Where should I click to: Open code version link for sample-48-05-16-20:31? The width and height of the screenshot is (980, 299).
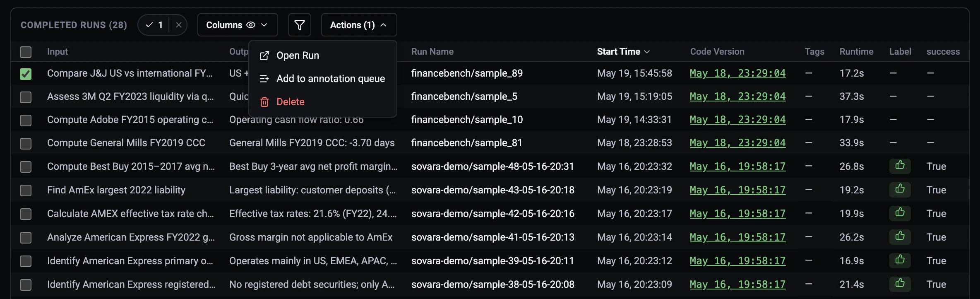[737, 166]
